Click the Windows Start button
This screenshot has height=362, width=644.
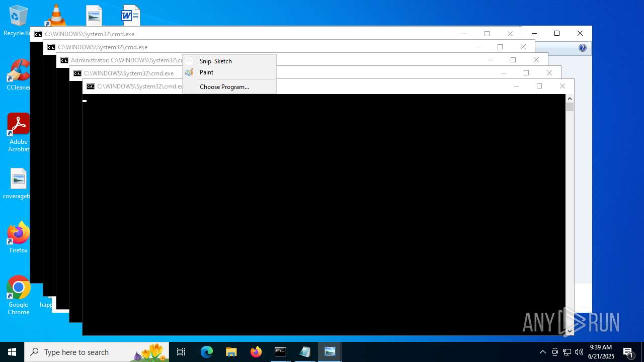click(x=12, y=352)
